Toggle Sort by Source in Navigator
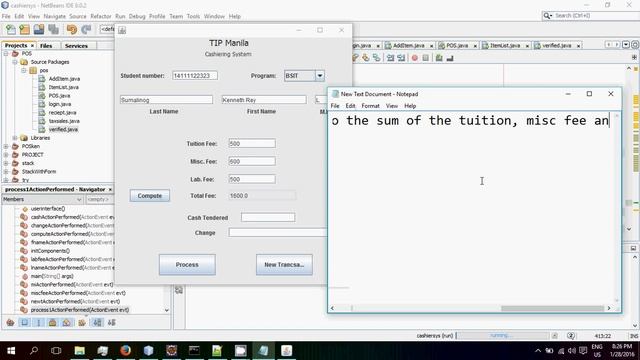 click(x=111, y=322)
